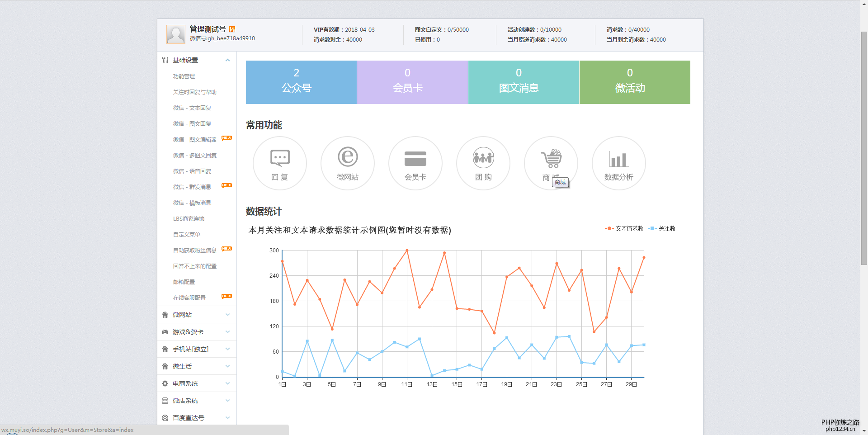Image resolution: width=868 pixels, height=435 pixels.
Task: Click NEW badge next to 在线客服配置
Action: [226, 296]
